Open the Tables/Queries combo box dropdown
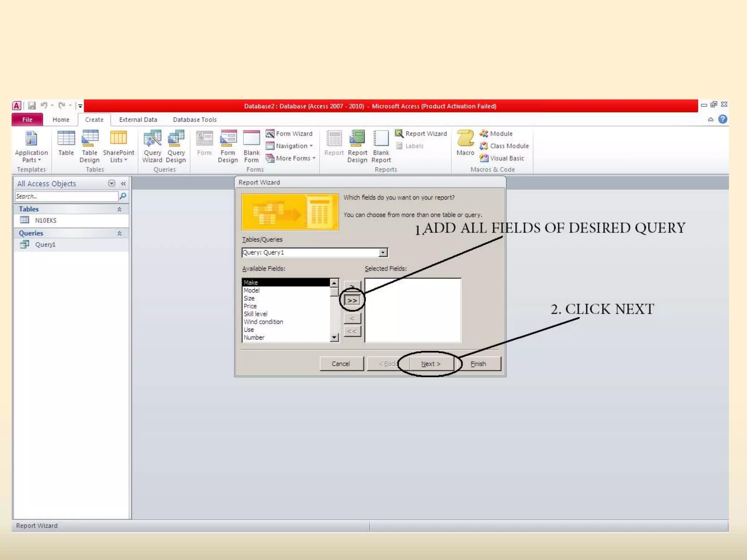Image resolution: width=747 pixels, height=560 pixels. (383, 253)
